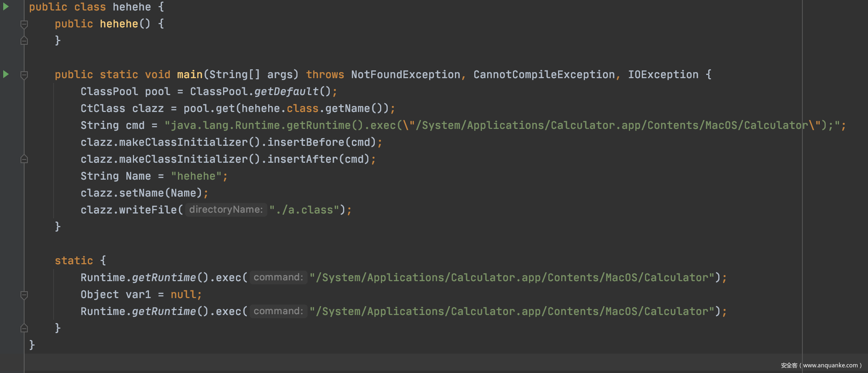868x373 pixels.
Task: Click the static keyword of initializer block
Action: pos(74,261)
